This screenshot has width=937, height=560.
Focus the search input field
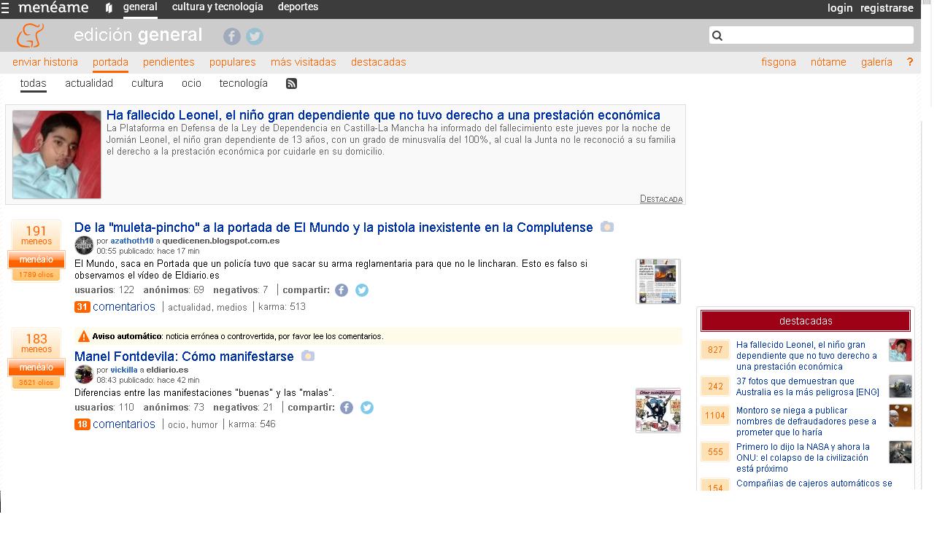tap(817, 36)
